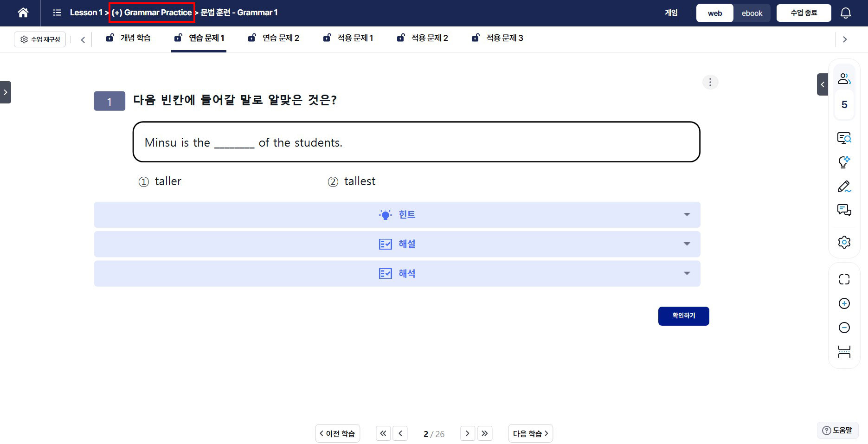Open the students list icon in sidebar
The width and height of the screenshot is (868, 444).
point(844,79)
